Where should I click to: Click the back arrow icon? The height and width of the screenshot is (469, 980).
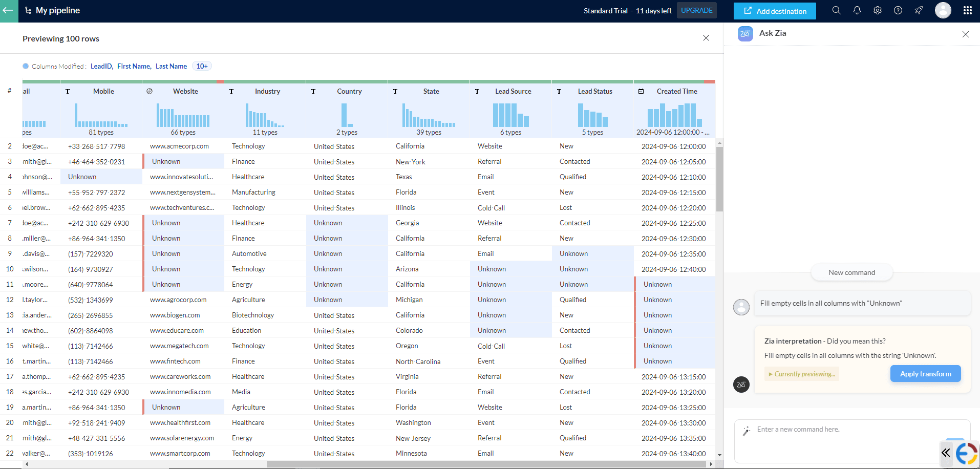[9, 11]
